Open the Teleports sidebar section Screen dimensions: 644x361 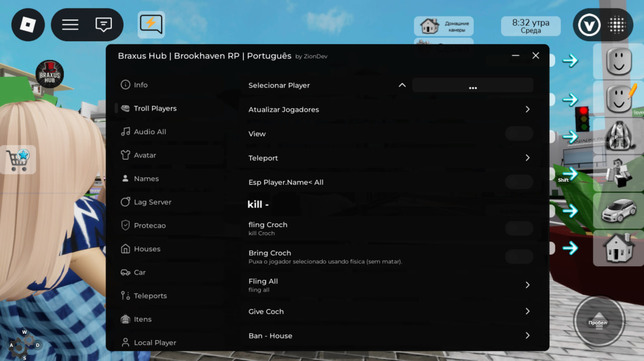tap(150, 296)
